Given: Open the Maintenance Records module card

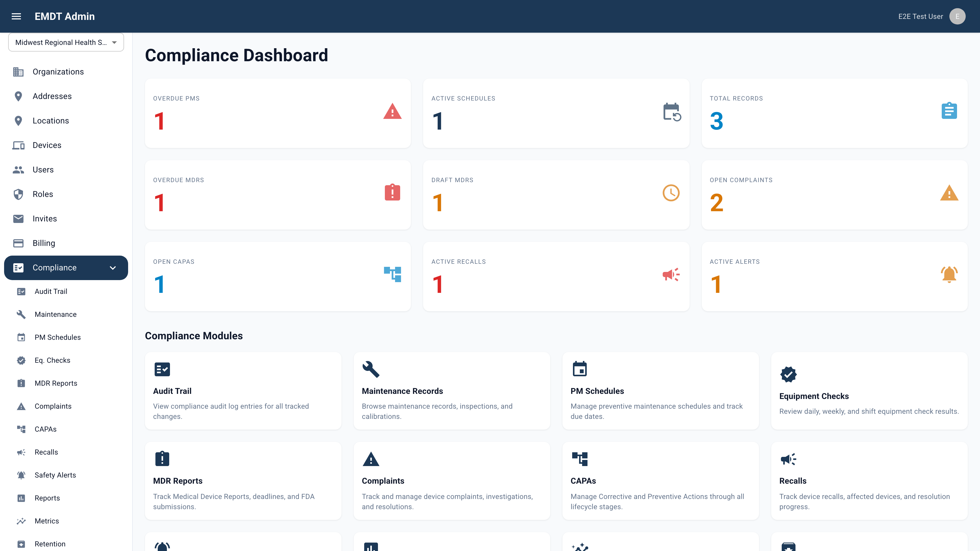Looking at the screenshot, I should 452,391.
